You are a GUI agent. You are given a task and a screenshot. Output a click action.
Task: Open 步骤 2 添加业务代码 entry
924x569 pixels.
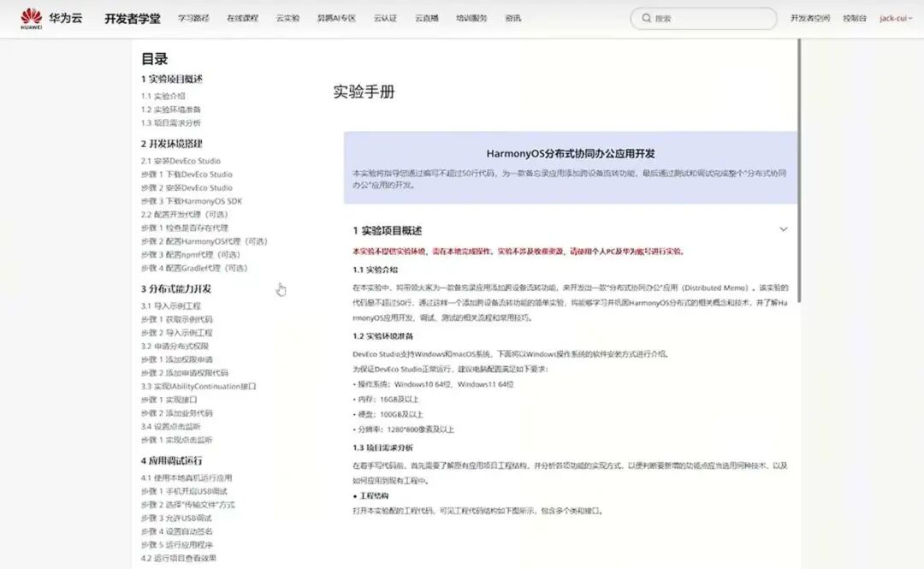pyautogui.click(x=177, y=413)
